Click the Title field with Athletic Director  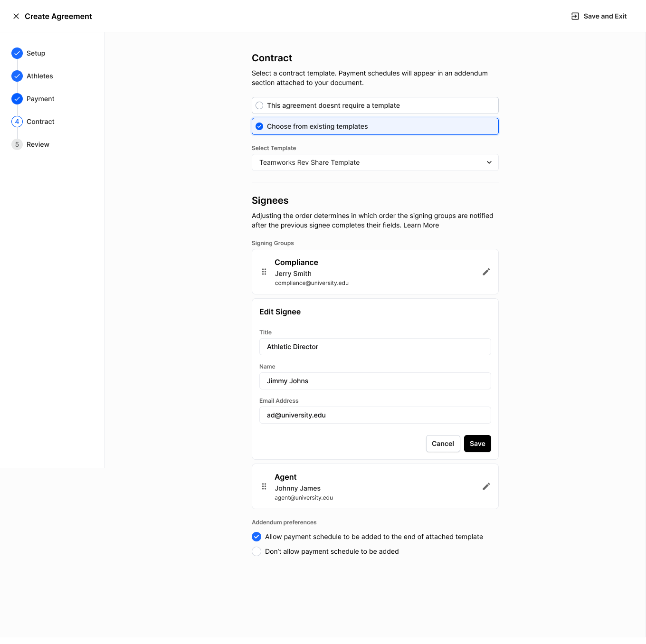(375, 347)
